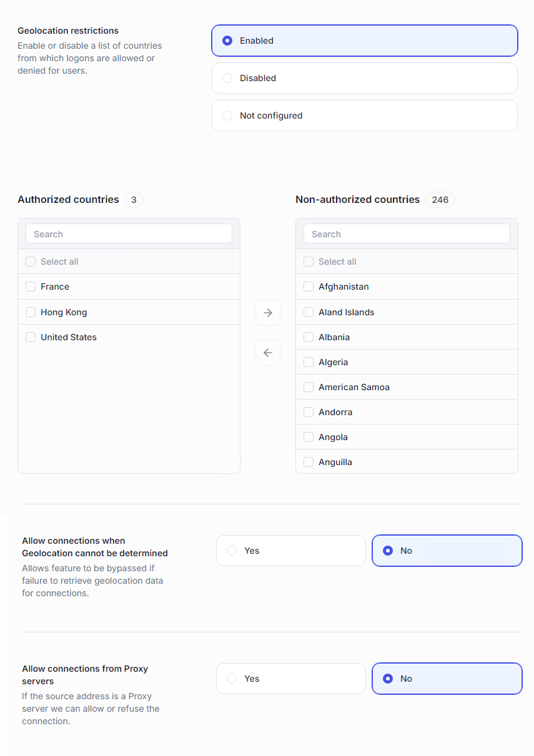Viewport: 534px width, 756px height.
Task: Check the American Samoa checkbox
Action: point(309,387)
